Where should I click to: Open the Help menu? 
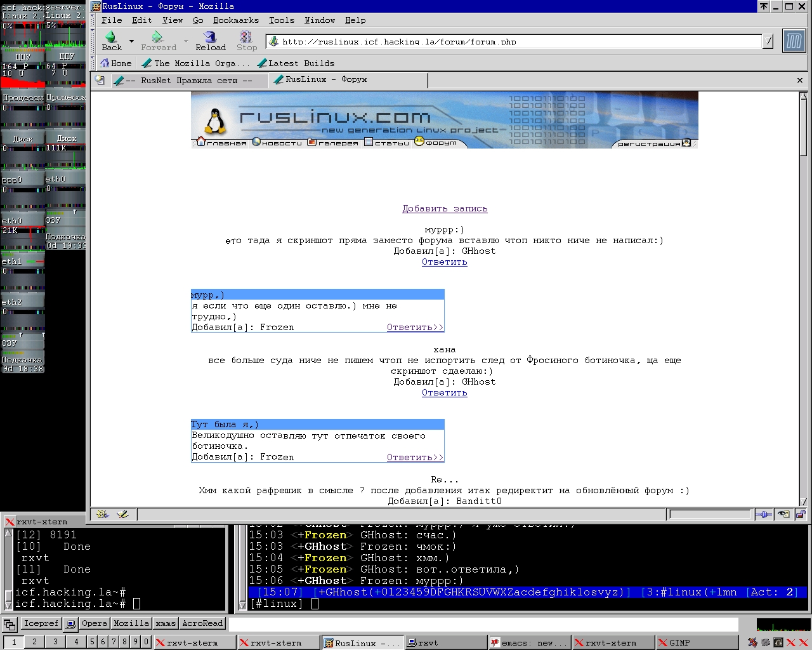pyautogui.click(x=355, y=20)
